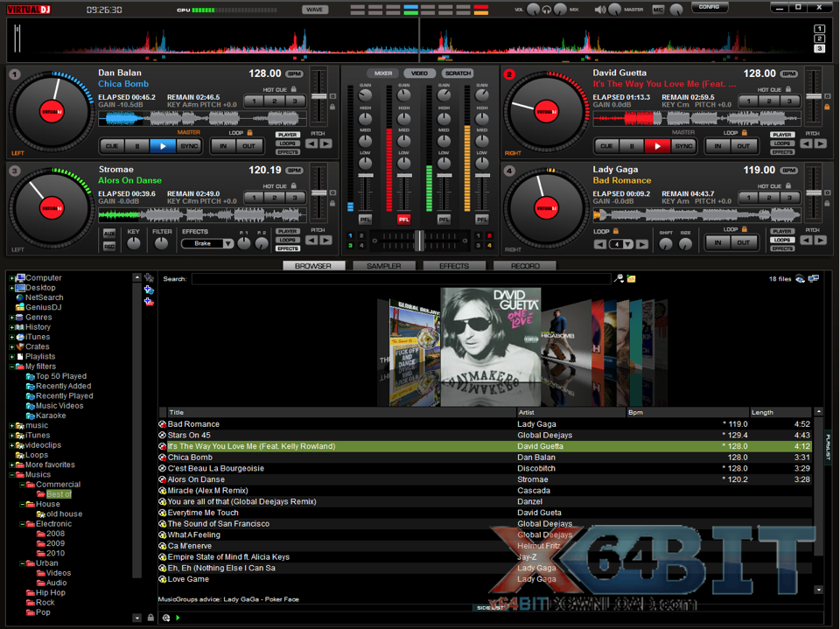
Task: Sync deck 2 with SYNC button
Action: coord(683,146)
